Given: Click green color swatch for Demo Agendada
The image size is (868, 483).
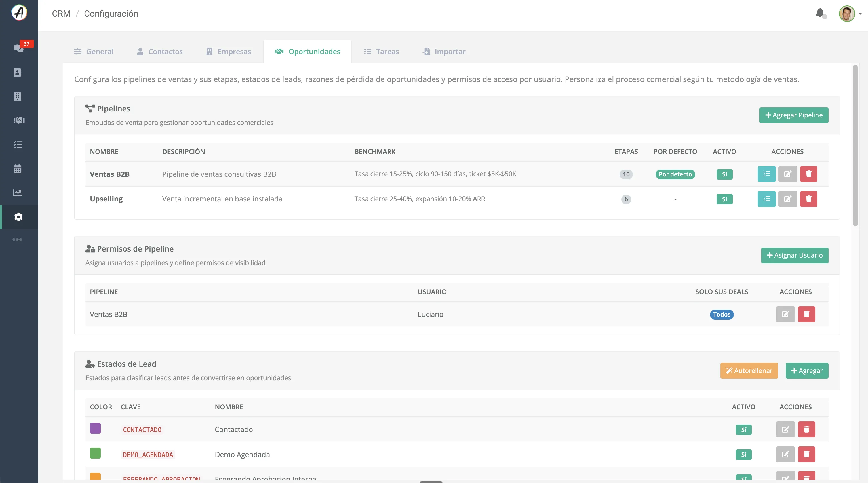Looking at the screenshot, I should pyautogui.click(x=95, y=453).
